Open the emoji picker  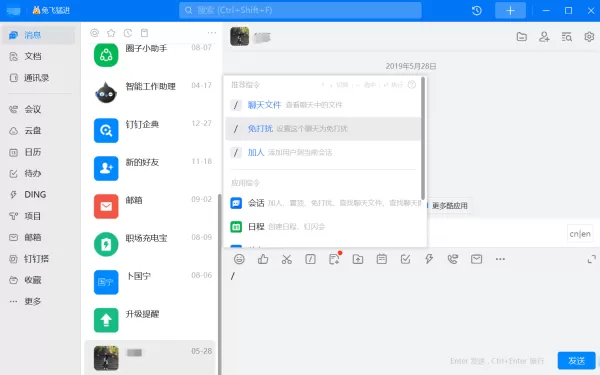point(239,259)
